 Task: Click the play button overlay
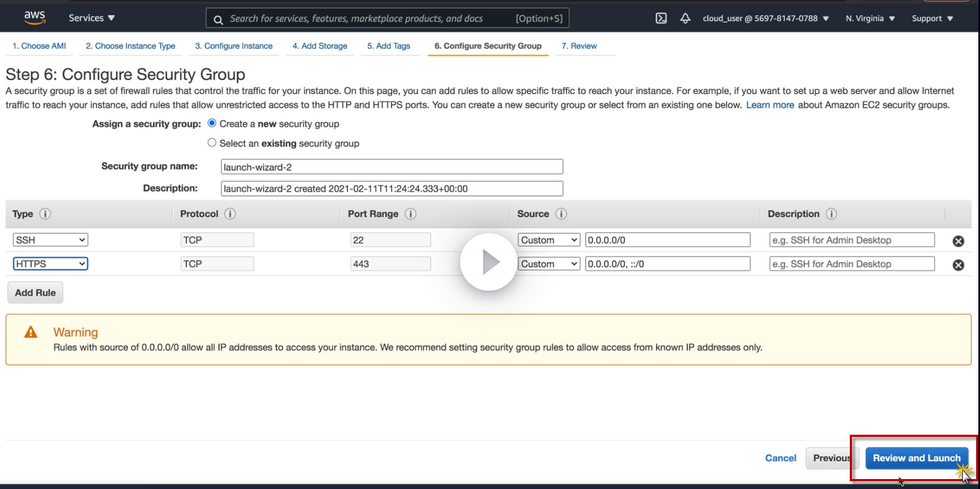tap(489, 262)
